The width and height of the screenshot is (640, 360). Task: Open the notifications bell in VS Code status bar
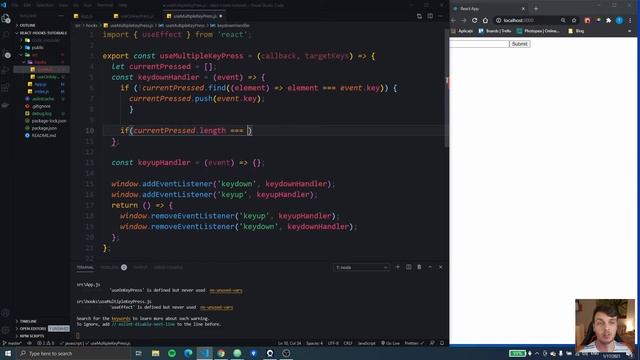coord(442,343)
